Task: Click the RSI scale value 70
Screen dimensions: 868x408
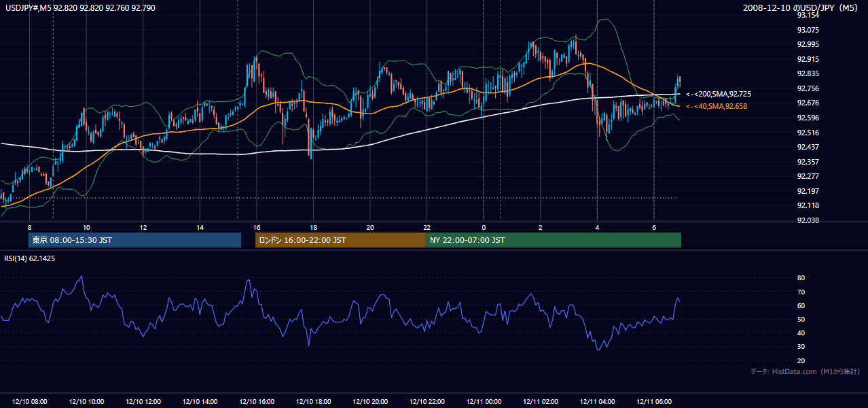Action: click(801, 292)
